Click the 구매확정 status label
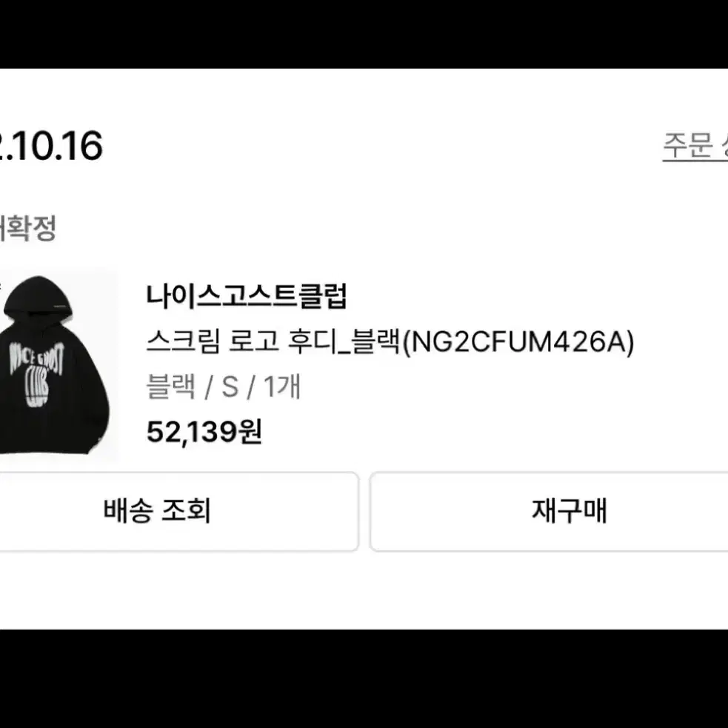This screenshot has height=728, width=728. [x=28, y=227]
